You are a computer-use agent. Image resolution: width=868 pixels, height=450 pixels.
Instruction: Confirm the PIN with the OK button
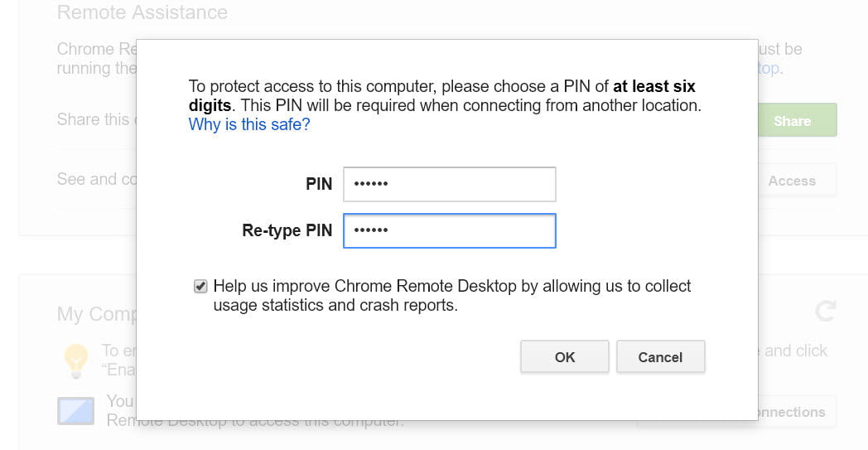(x=565, y=357)
